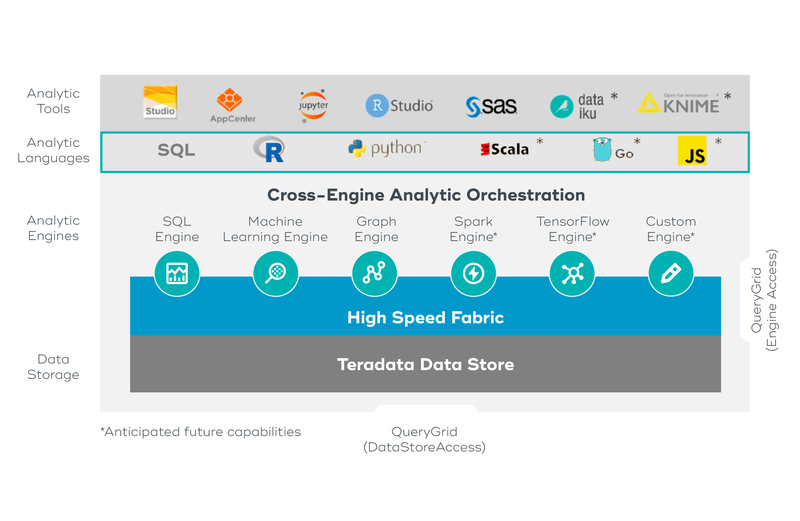The image size is (800, 521).
Task: Click the Cross-Engine Analytic Orchestration heading
Action: (x=426, y=195)
